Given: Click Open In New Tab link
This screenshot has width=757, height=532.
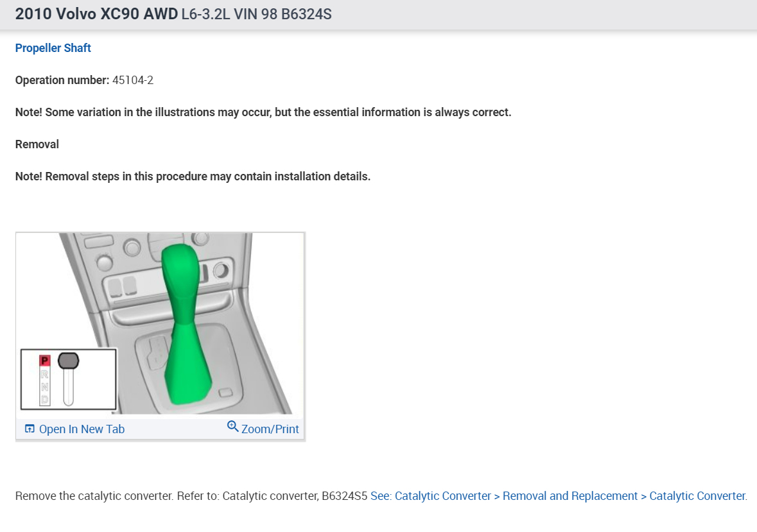Looking at the screenshot, I should click(x=82, y=429).
